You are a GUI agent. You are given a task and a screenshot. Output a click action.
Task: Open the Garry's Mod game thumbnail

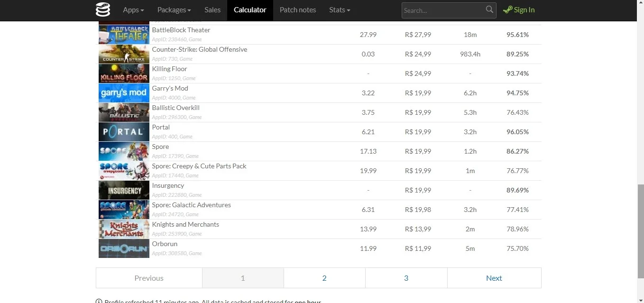coord(124,93)
